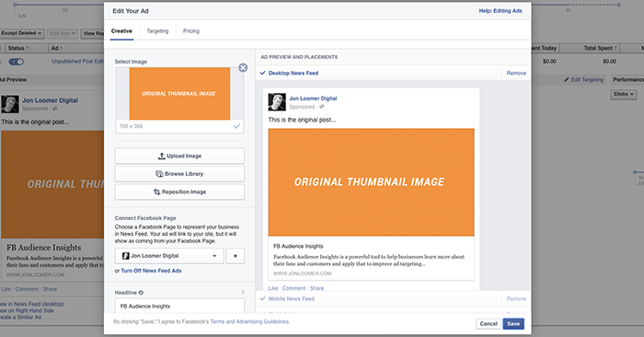644x337 pixels.
Task: Click WWW.JONLOOMER.COM in ad preview
Action: 303,273
